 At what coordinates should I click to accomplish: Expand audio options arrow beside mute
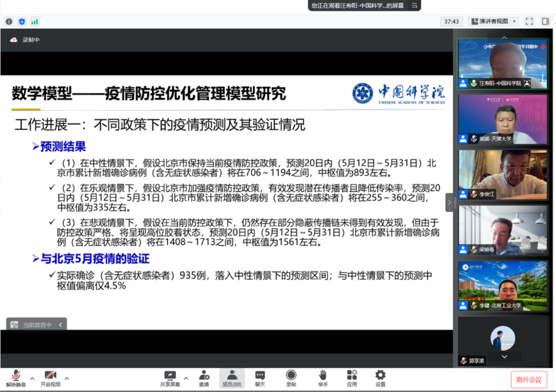32,378
